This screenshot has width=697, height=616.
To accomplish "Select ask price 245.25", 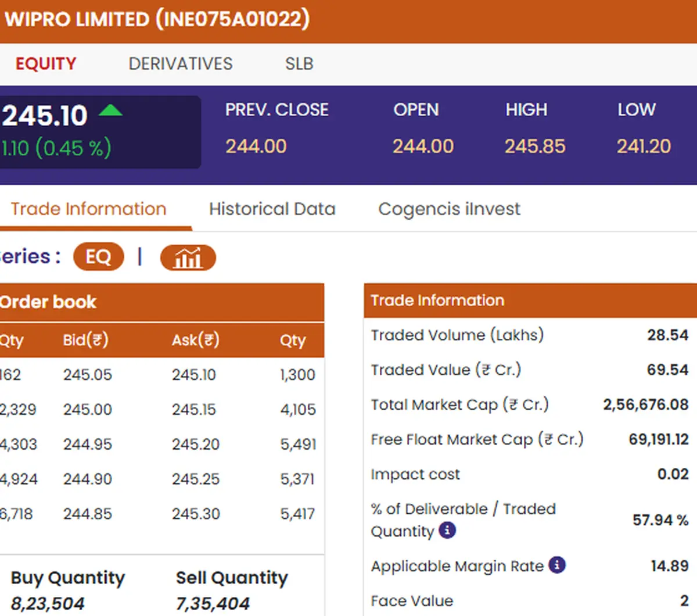I will click(196, 479).
